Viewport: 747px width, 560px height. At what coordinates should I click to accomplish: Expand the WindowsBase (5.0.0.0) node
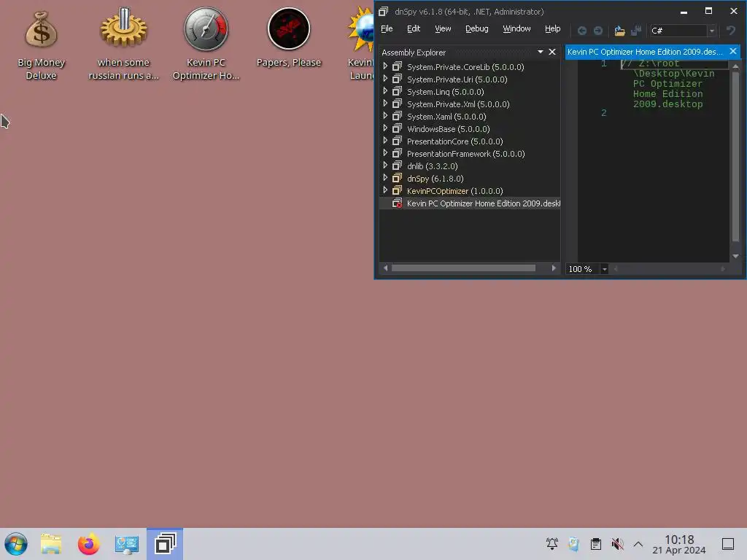click(385, 128)
